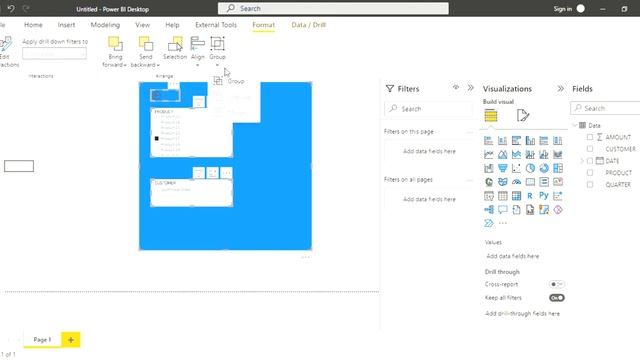The width and height of the screenshot is (640, 360).
Task: Check the CUSTOMER field checkbox
Action: click(590, 149)
